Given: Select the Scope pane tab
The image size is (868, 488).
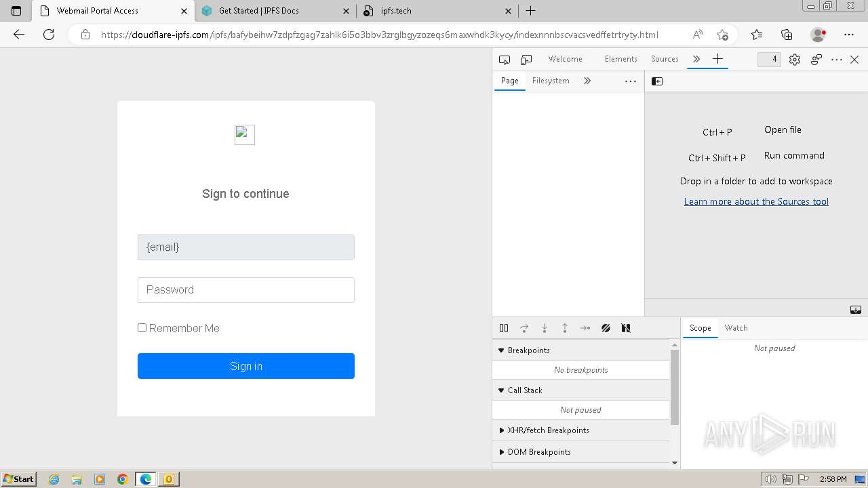Looking at the screenshot, I should (x=701, y=328).
